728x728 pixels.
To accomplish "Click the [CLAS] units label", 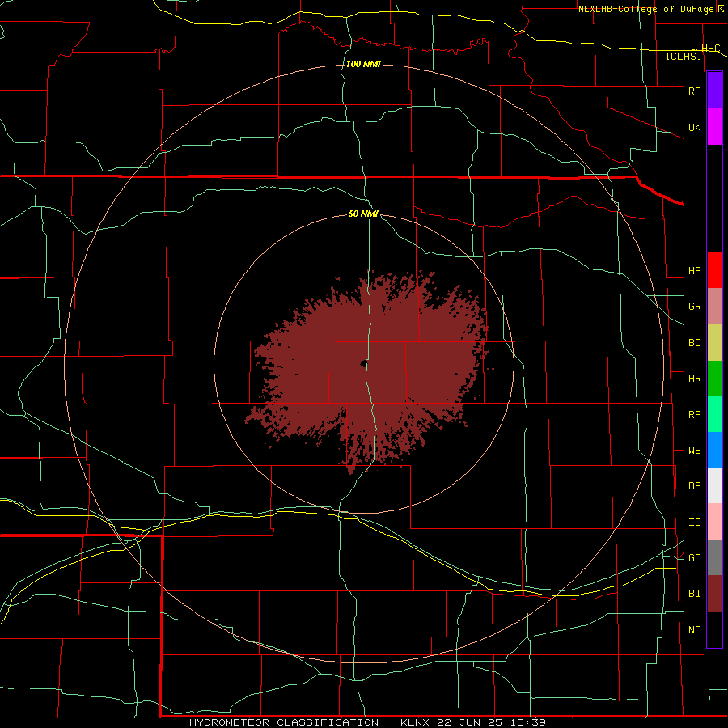I will 684,56.
